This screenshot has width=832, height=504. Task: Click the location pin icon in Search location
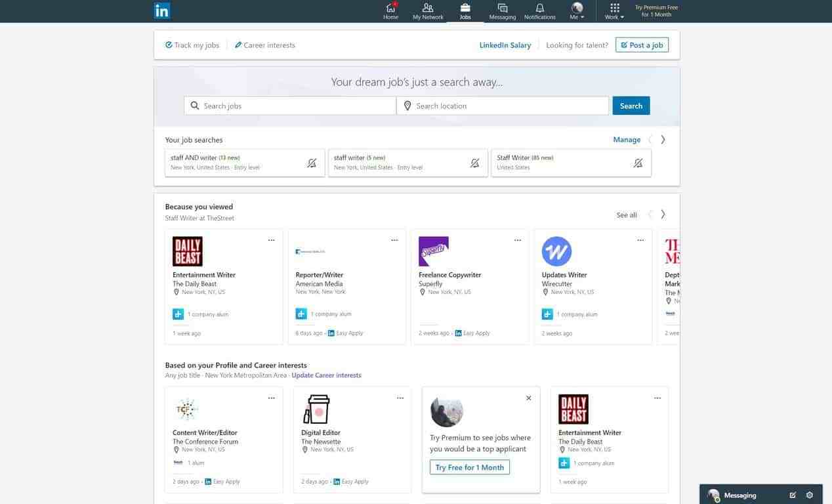pyautogui.click(x=407, y=105)
